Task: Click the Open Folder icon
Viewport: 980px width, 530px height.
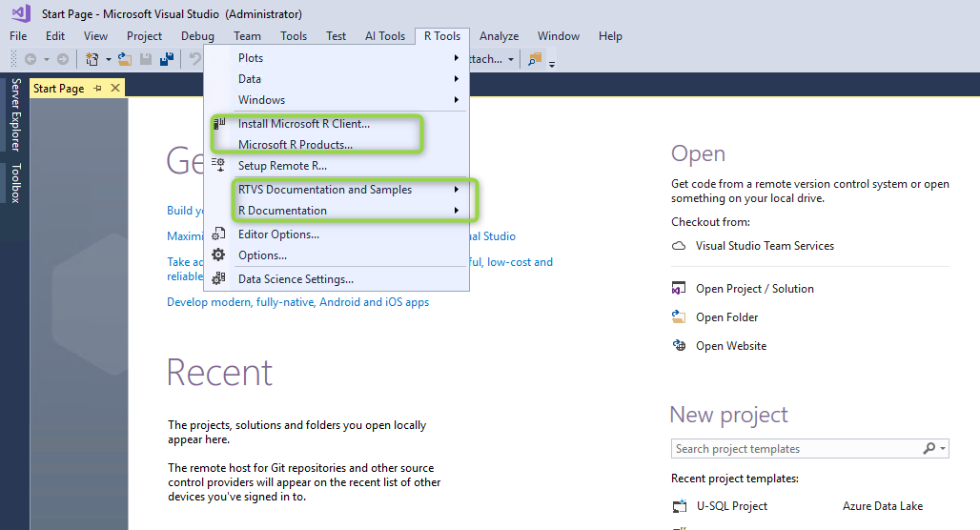Action: click(x=679, y=317)
